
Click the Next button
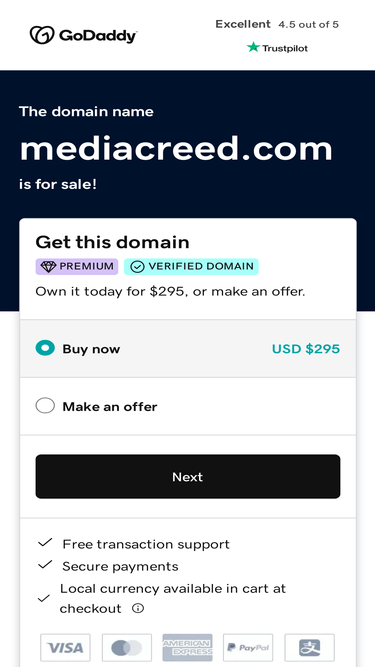(x=188, y=476)
